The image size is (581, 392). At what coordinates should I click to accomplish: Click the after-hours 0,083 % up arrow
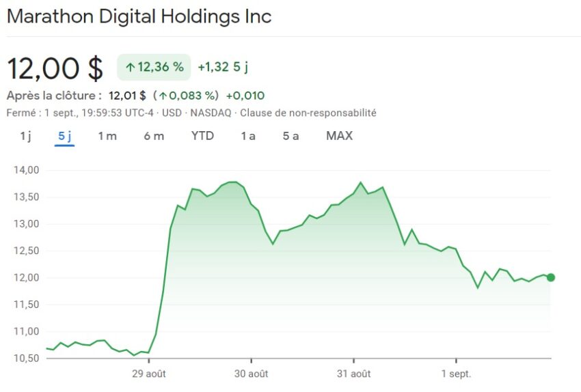tap(163, 96)
